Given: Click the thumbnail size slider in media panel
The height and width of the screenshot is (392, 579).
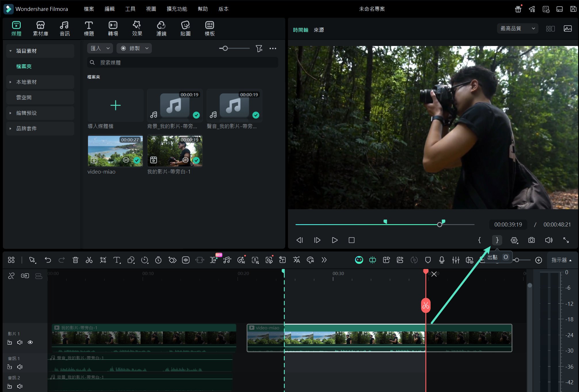Looking at the screenshot, I should pyautogui.click(x=225, y=48).
